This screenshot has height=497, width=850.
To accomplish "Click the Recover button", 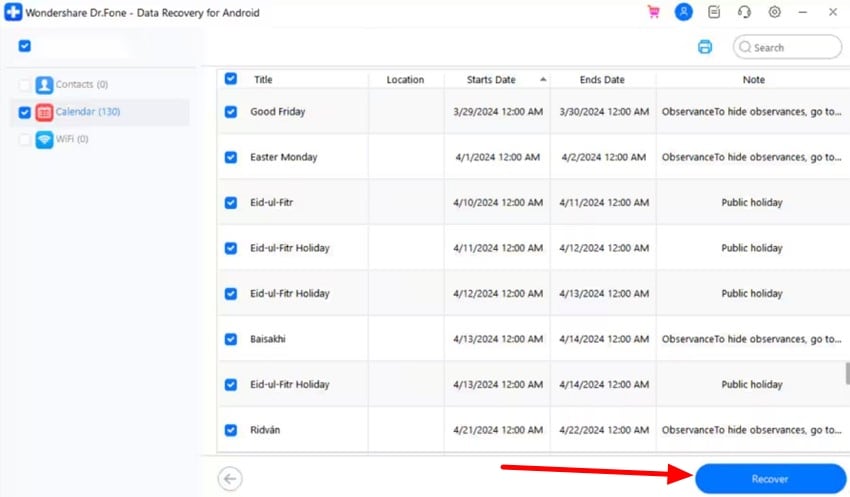I will pos(770,479).
